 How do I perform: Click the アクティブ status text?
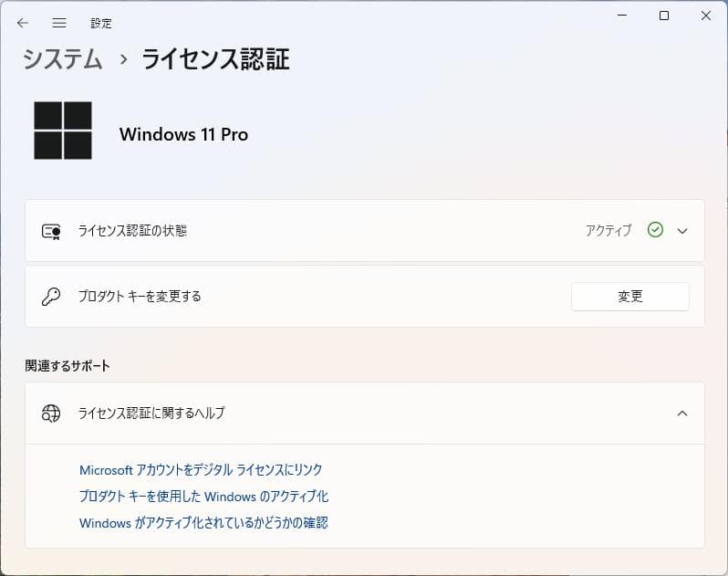pos(608,230)
